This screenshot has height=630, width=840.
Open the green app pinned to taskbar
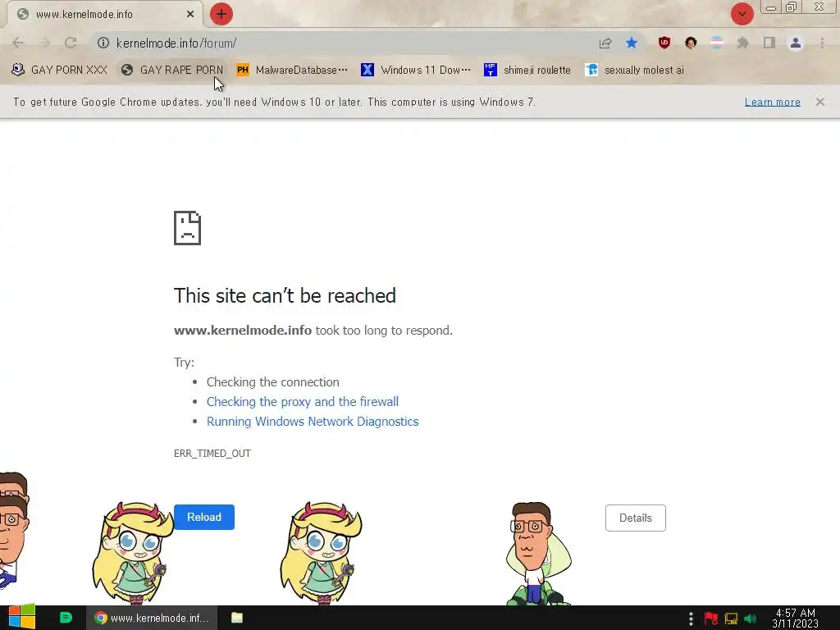66,618
